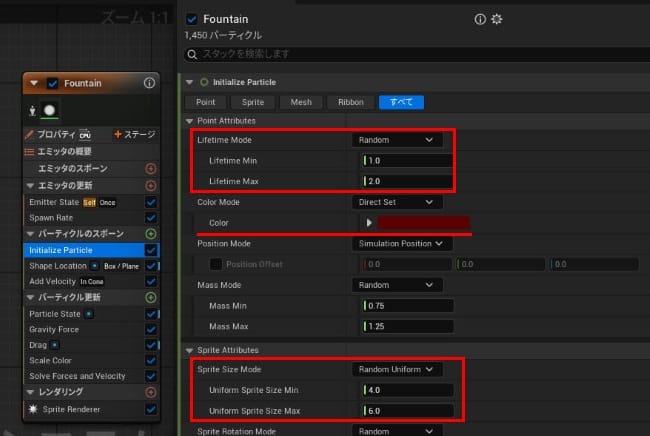Open the gear settings icon beside Fountain
This screenshot has width=650, height=436.
pyautogui.click(x=497, y=19)
